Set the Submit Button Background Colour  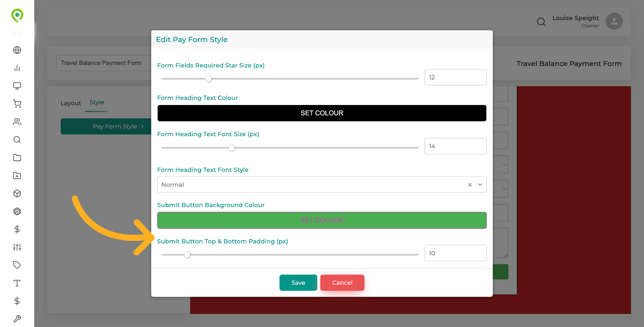tap(322, 220)
